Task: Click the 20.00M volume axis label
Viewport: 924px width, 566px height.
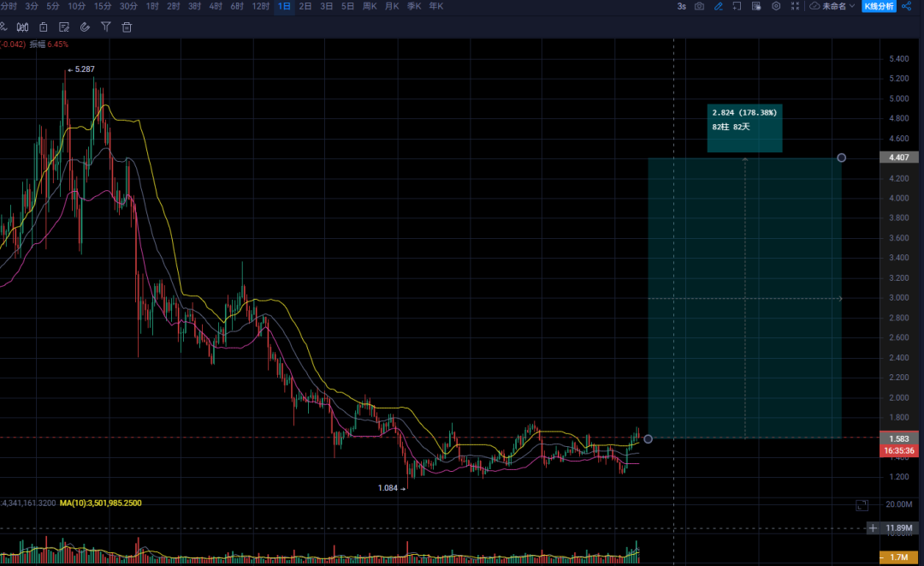Action: tap(899, 504)
